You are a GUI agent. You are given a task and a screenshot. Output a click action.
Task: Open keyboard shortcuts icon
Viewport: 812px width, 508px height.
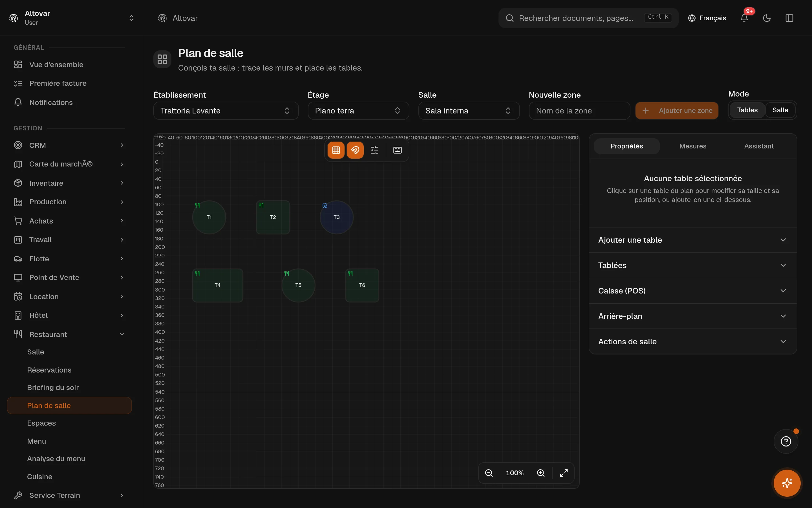coord(397,150)
